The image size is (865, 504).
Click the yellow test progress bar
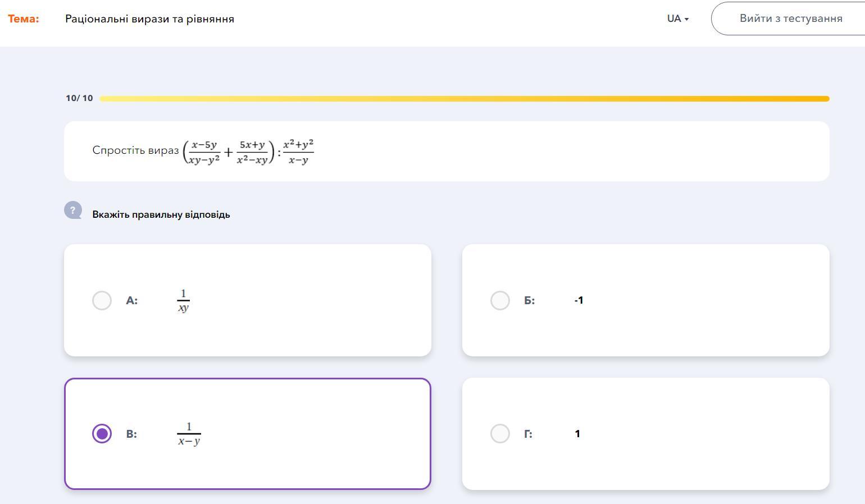tap(464, 99)
